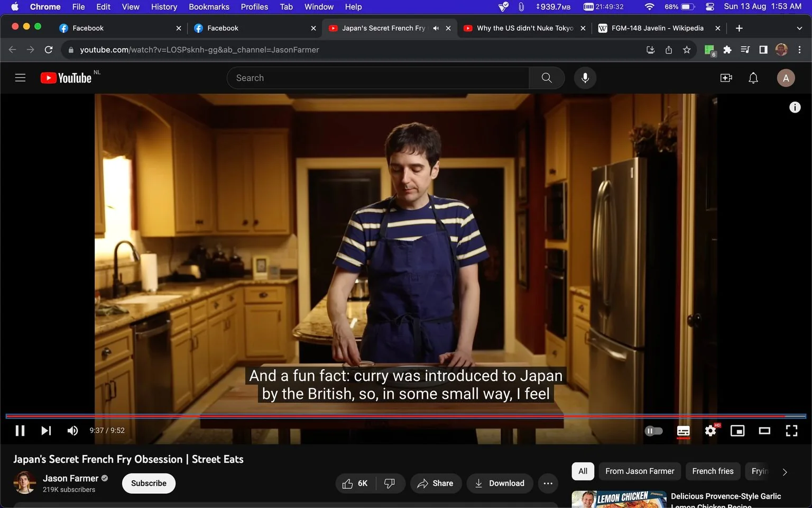Open the Create video menu
Viewport: 812px width, 508px height.
(x=726, y=78)
